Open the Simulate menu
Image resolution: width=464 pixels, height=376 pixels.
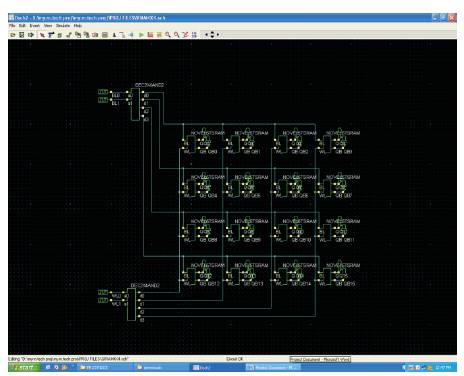tap(63, 26)
